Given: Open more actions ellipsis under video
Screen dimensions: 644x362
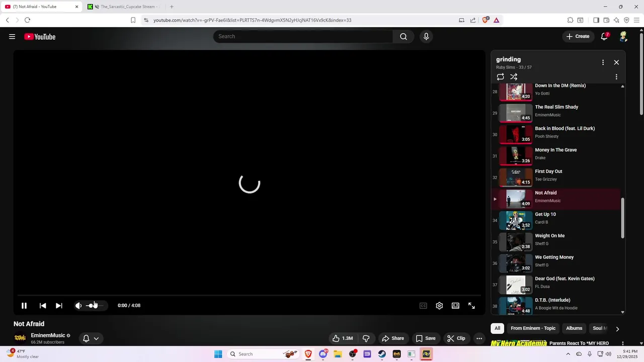Looking at the screenshot, I should pyautogui.click(x=479, y=338).
